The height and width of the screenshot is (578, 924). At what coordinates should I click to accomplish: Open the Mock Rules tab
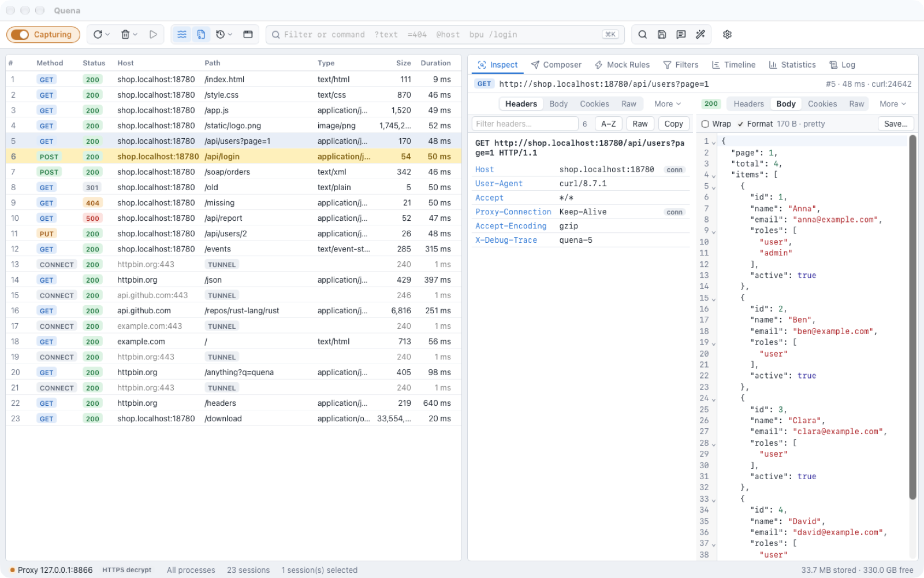[x=622, y=65]
